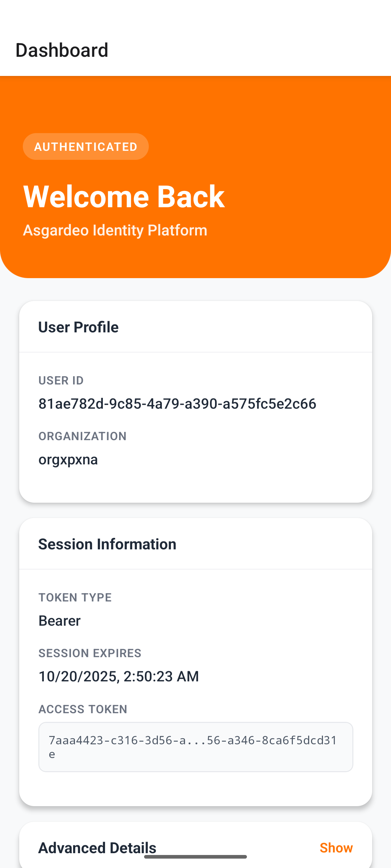Copy the User ID value

click(x=177, y=404)
